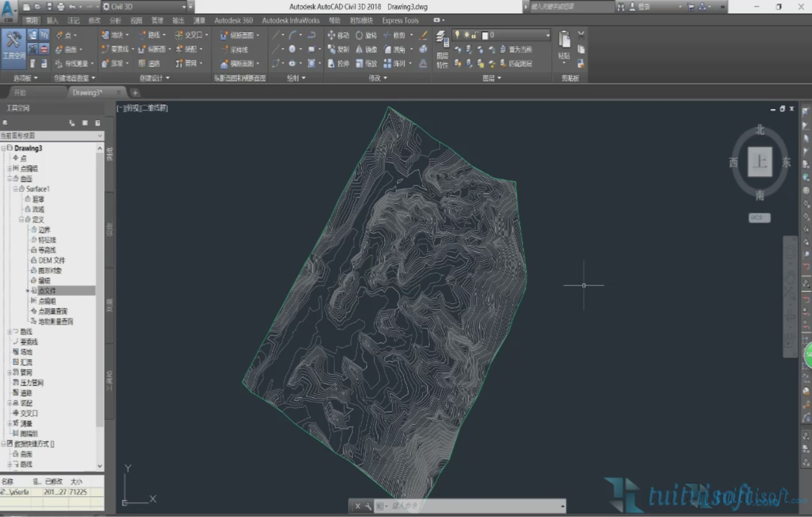Click the Copy (复制) tool
The height and width of the screenshot is (517, 812).
pyautogui.click(x=338, y=49)
